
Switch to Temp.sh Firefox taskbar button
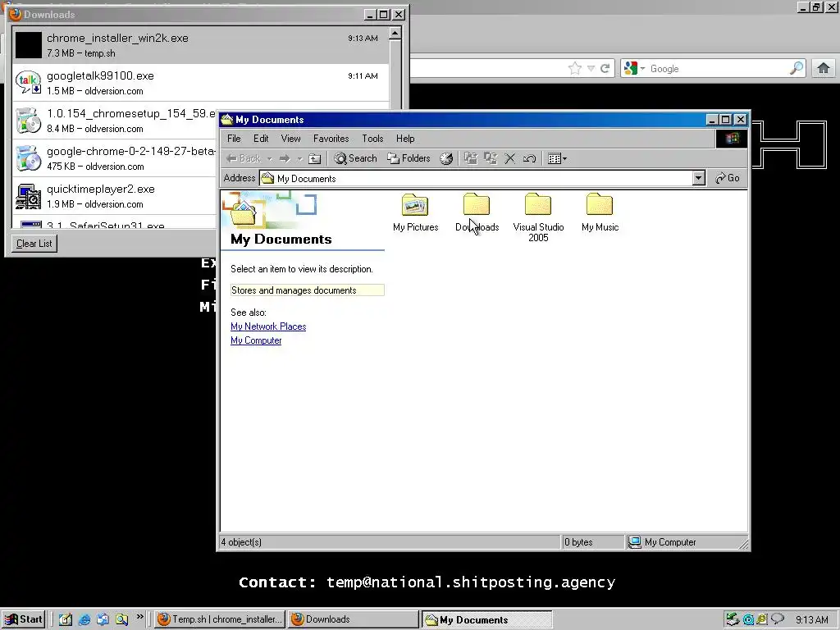(220, 619)
